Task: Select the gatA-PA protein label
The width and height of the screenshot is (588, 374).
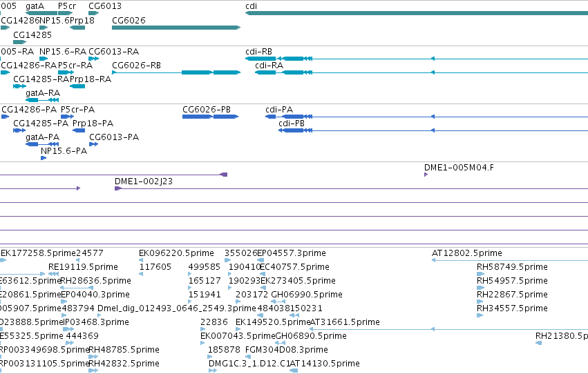Action: click(x=43, y=137)
